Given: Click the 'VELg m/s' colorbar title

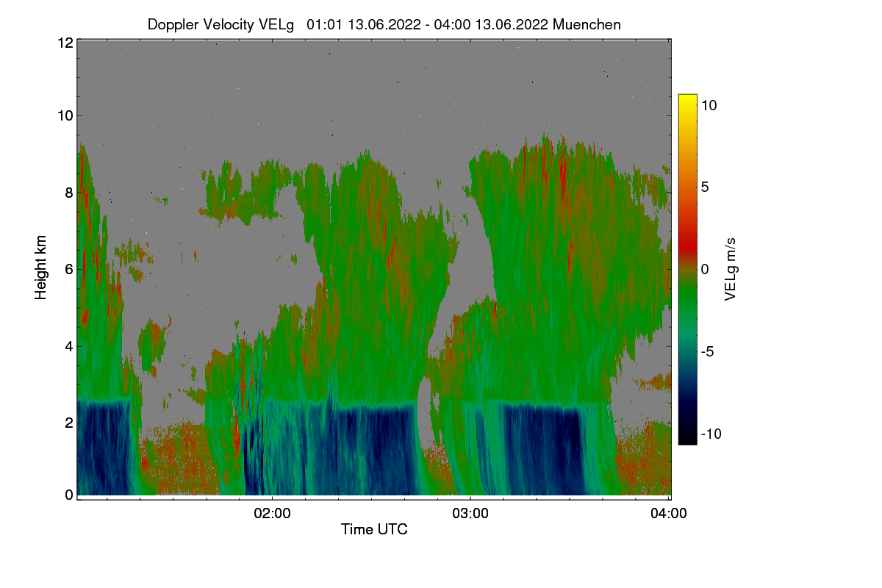Looking at the screenshot, I should 731,269.
